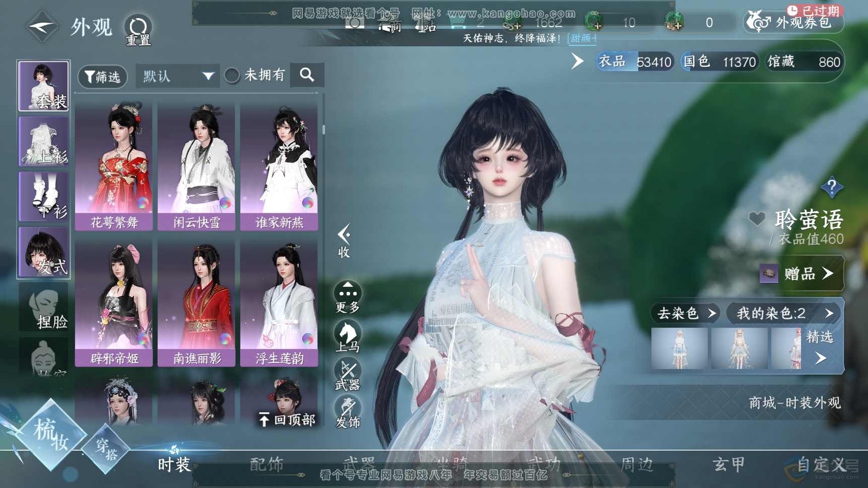This screenshot has height=488, width=868.
Task: Toggle the 武器 weapon display icon
Action: (x=348, y=374)
